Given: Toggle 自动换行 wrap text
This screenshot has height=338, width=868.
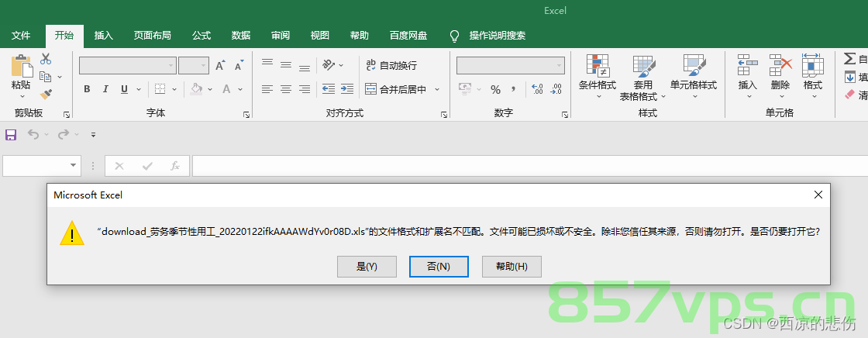Looking at the screenshot, I should pos(391,65).
